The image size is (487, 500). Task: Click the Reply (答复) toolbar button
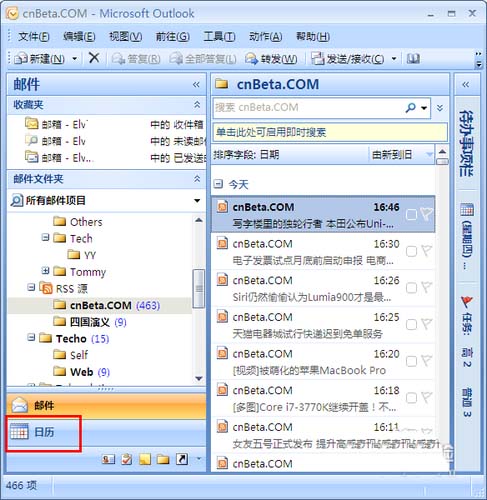pos(136,59)
